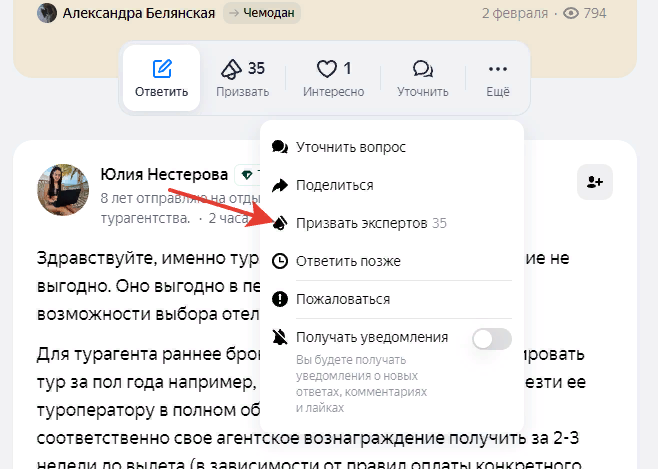Click the 2 февраля date text

515,13
